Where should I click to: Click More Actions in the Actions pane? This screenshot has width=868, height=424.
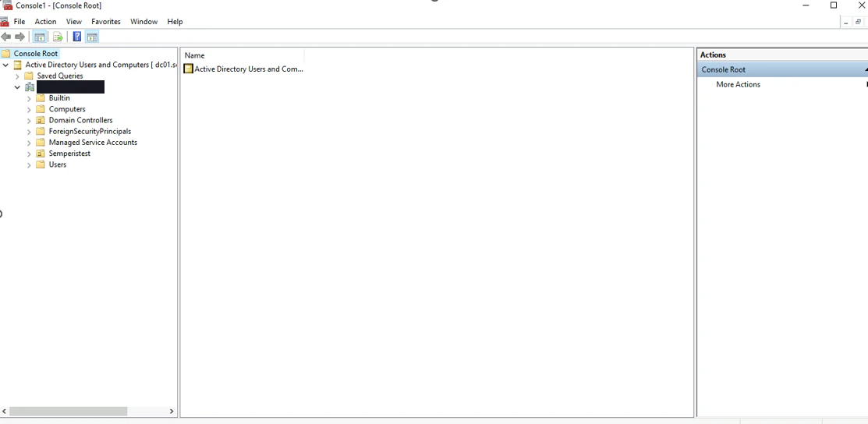(x=738, y=85)
